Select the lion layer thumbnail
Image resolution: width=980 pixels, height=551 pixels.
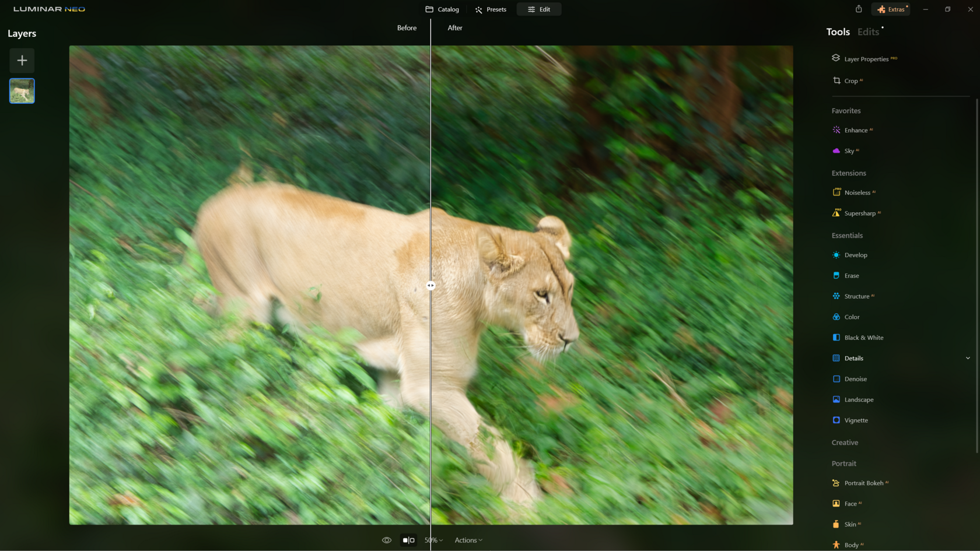(x=22, y=90)
